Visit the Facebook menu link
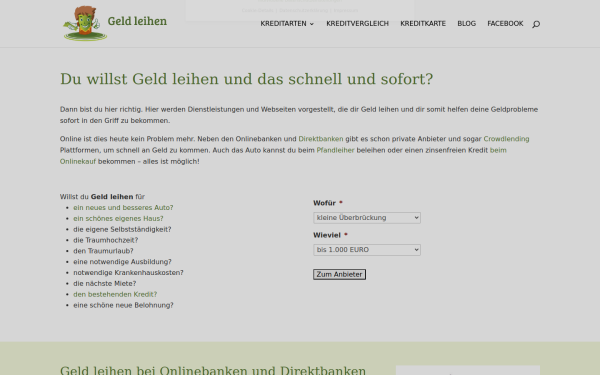600x375 pixels. point(505,24)
